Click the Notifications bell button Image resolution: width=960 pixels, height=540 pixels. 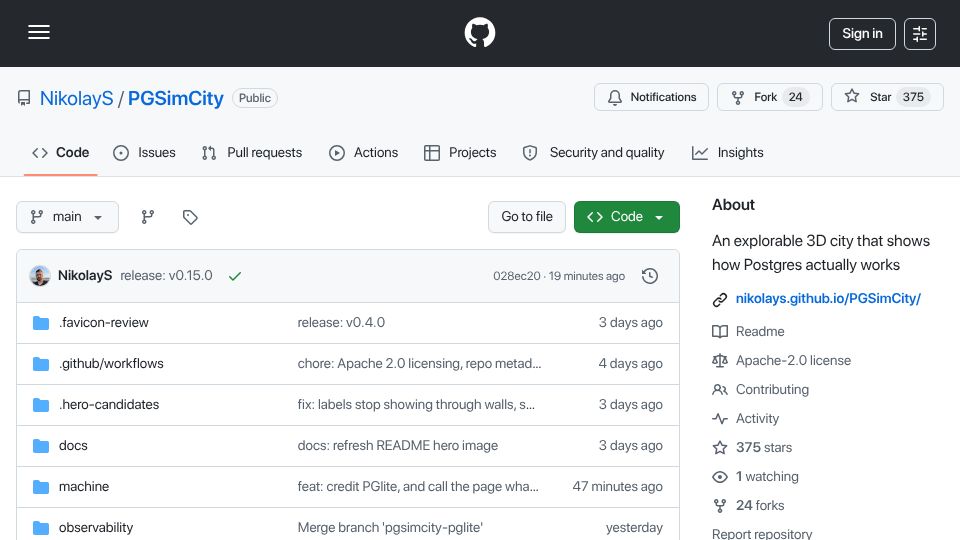pyautogui.click(x=651, y=97)
